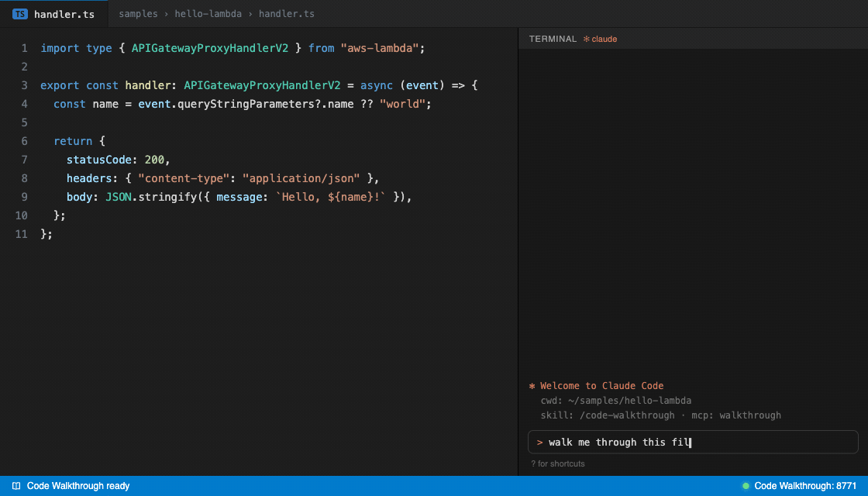Click the '>' prompt symbol in input

pyautogui.click(x=539, y=443)
